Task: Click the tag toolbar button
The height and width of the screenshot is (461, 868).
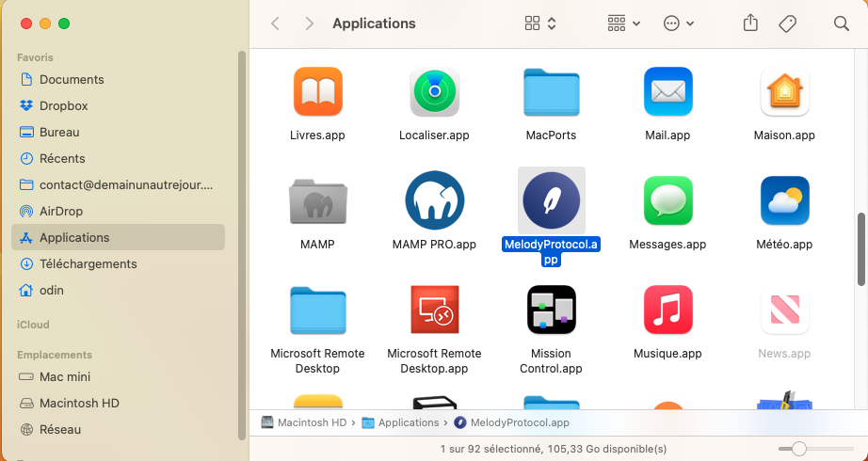Action: click(788, 24)
